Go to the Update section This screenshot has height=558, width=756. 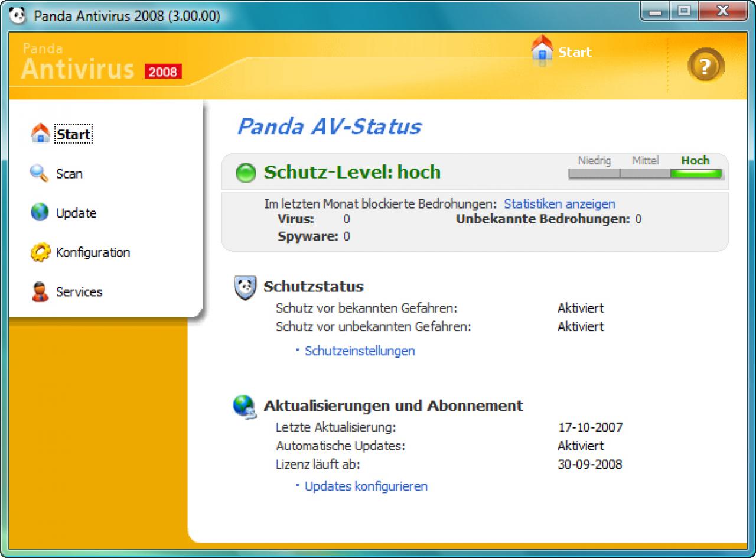(76, 213)
